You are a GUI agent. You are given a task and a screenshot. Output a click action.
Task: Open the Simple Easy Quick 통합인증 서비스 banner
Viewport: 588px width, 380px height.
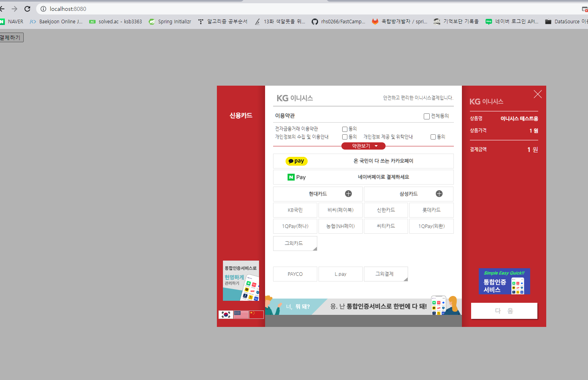point(504,281)
